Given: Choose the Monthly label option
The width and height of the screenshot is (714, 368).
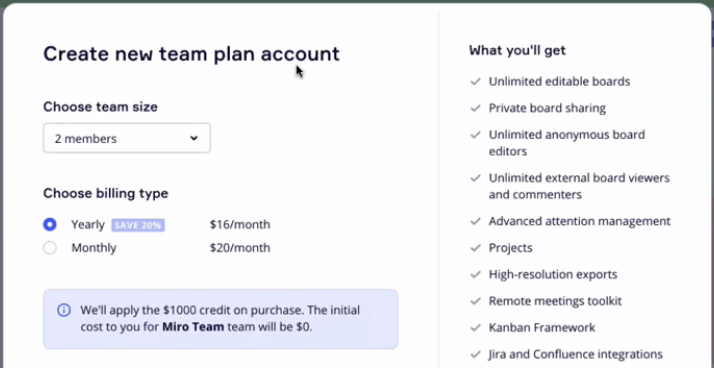Looking at the screenshot, I should 94,248.
